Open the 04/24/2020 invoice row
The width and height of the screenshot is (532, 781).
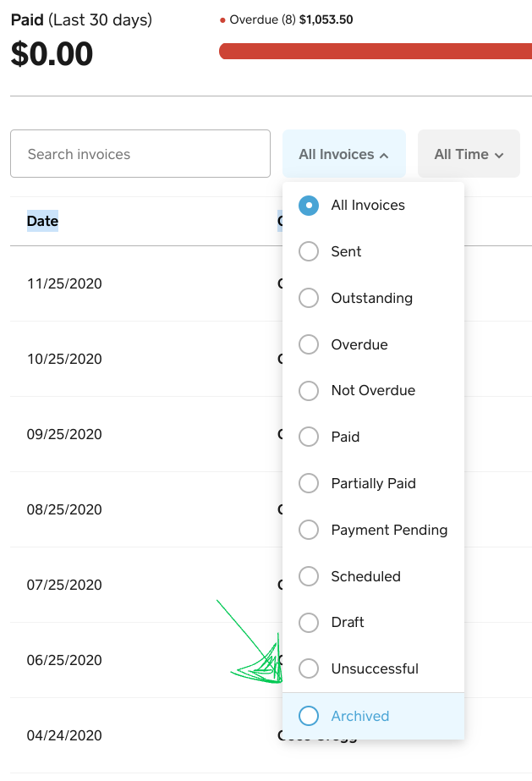[64, 735]
